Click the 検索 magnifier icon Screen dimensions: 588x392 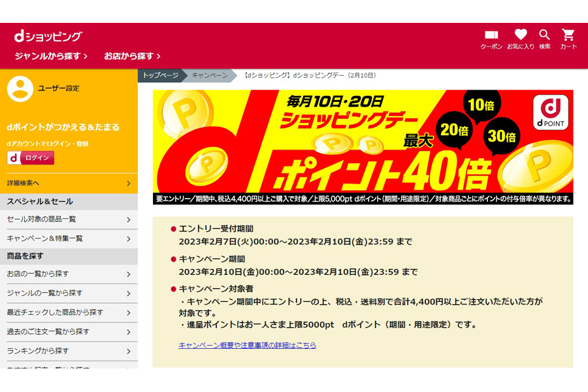[544, 39]
